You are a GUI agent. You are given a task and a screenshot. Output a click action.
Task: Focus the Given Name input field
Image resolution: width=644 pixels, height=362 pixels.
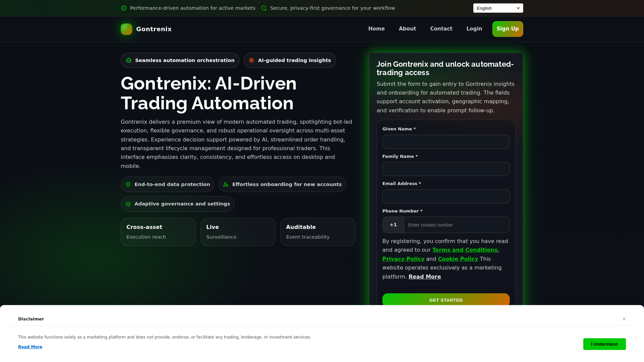coord(446,142)
